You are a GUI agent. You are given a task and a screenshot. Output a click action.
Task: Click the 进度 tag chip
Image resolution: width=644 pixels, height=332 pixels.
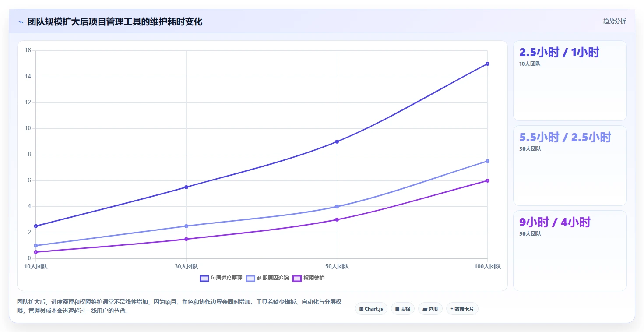tap(430, 309)
